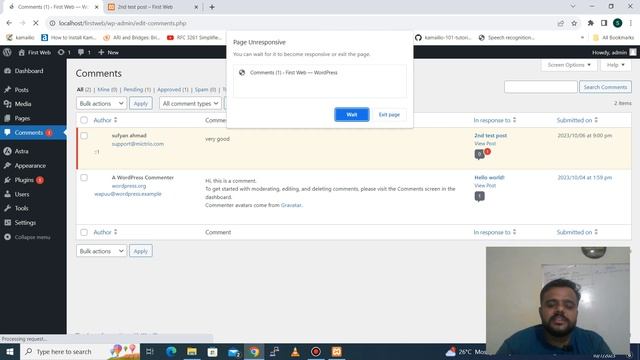The height and width of the screenshot is (360, 640).
Task: Open top Bulk actions dropdown
Action: (x=101, y=104)
